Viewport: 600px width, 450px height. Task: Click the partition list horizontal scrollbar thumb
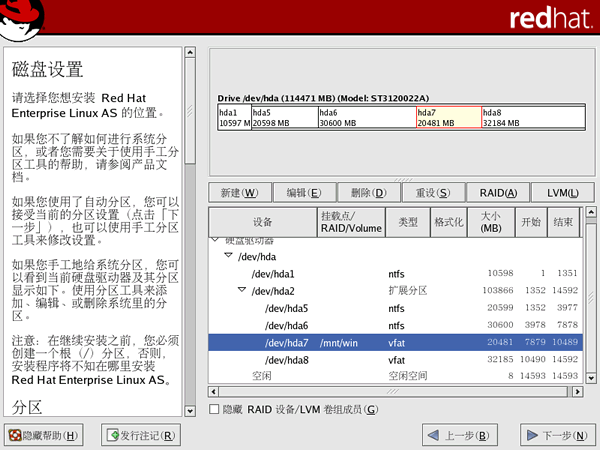tap(393, 391)
